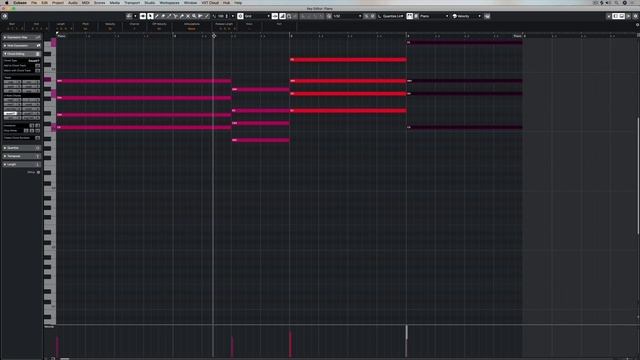This screenshot has height=360, width=640.
Task: Click the project cursor marker in ruler
Action: point(213,36)
